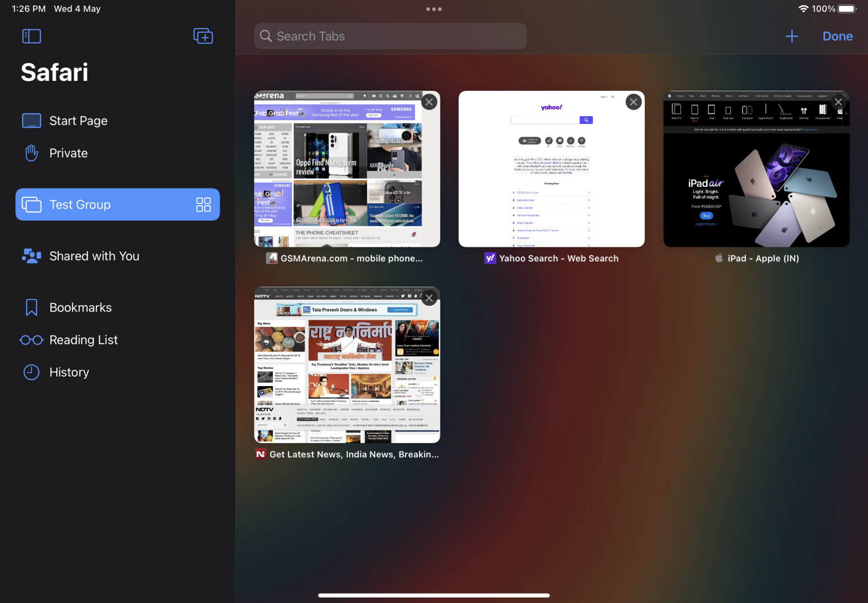
Task: Close the iPad Apple IN tab
Action: tap(838, 102)
